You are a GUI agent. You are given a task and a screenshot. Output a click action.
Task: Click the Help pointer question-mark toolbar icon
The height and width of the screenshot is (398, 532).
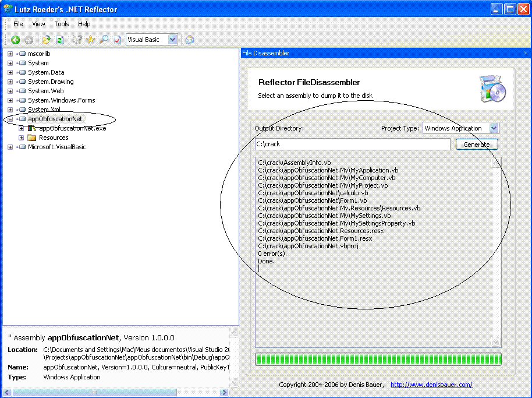pyautogui.click(x=77, y=40)
